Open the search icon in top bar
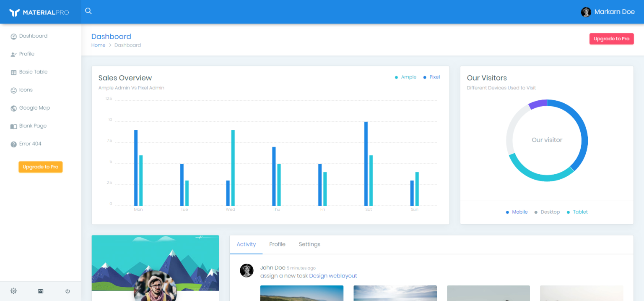 pyautogui.click(x=88, y=11)
